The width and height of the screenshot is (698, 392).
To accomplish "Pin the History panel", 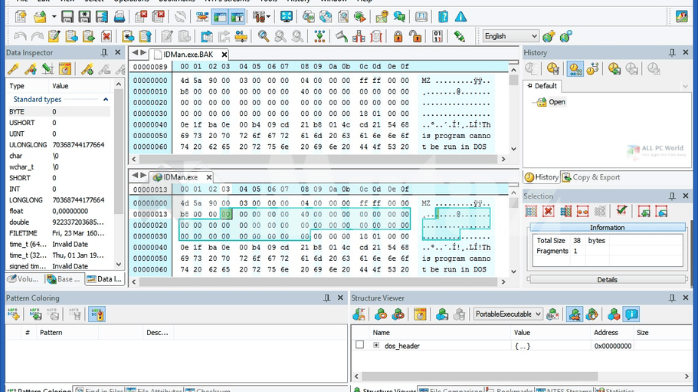I will [672, 53].
